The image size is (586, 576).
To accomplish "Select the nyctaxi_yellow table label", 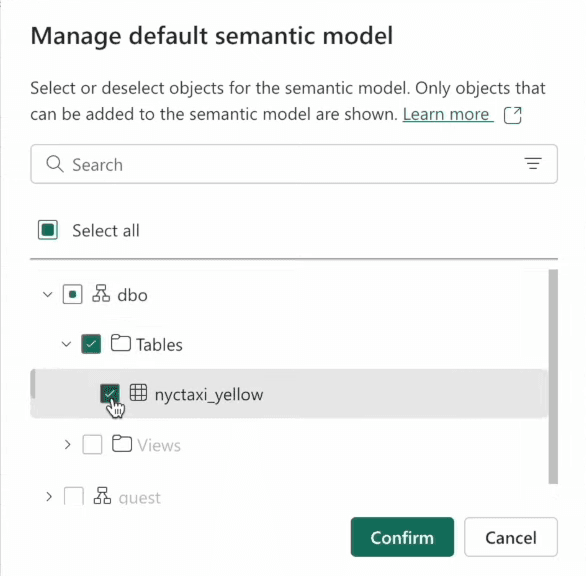I will coord(209,394).
